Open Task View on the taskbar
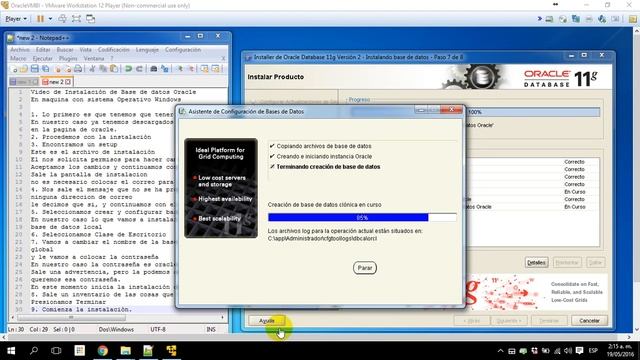 coord(56,351)
